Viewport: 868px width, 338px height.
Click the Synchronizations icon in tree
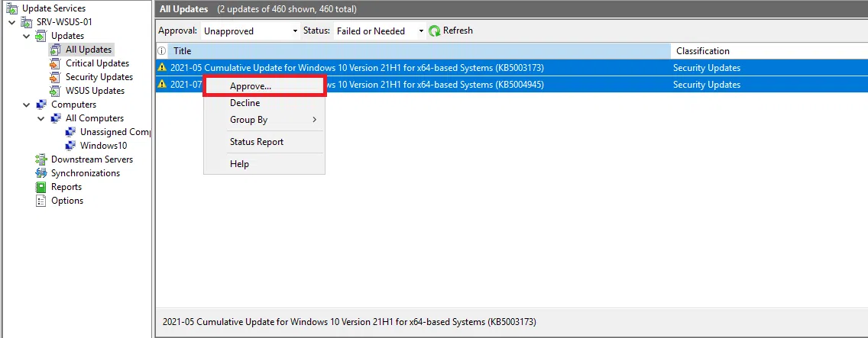tap(41, 173)
